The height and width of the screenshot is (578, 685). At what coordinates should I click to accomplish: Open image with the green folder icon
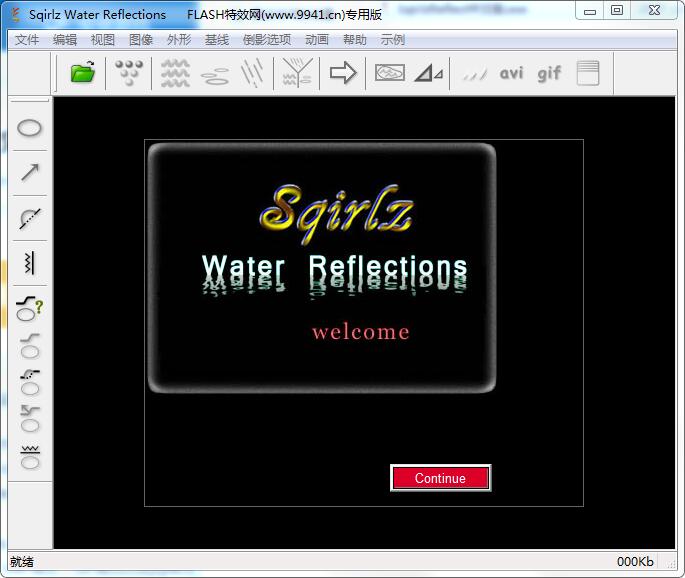tap(83, 72)
